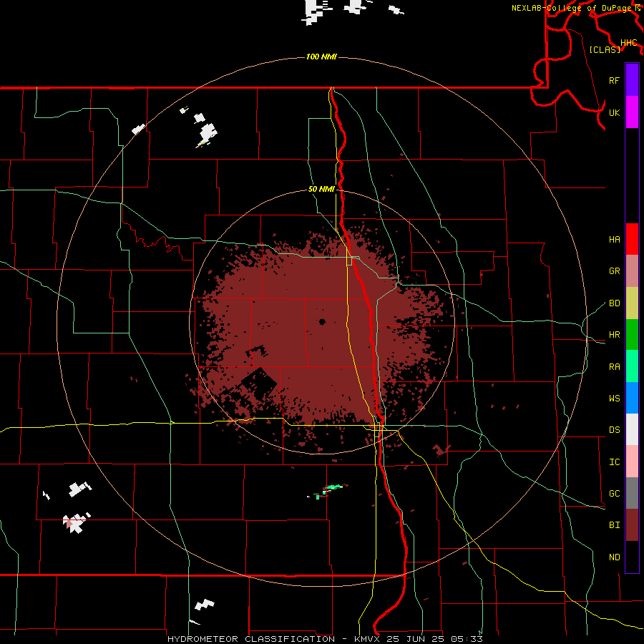Click the radar site dot at center
This screenshot has width=644, height=644.
coord(322,321)
